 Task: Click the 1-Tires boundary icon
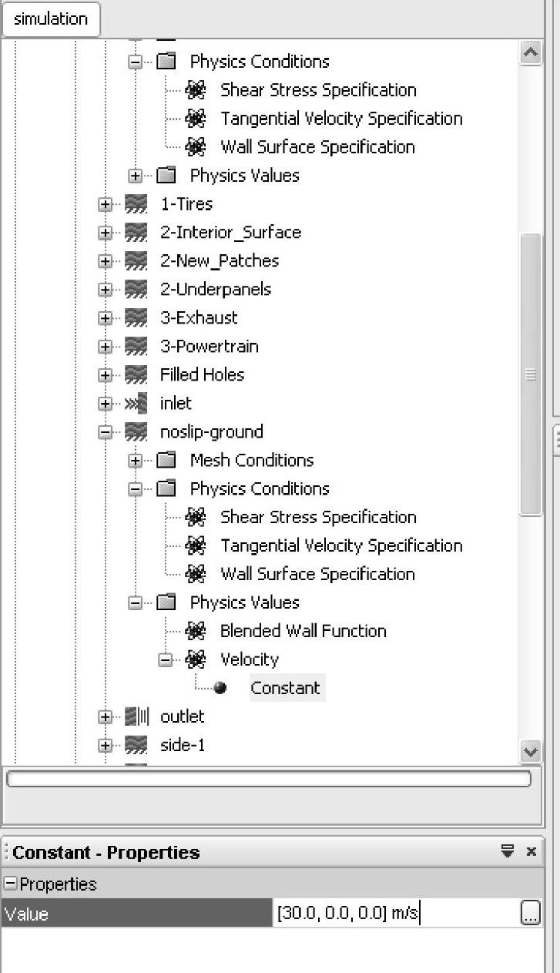136,204
